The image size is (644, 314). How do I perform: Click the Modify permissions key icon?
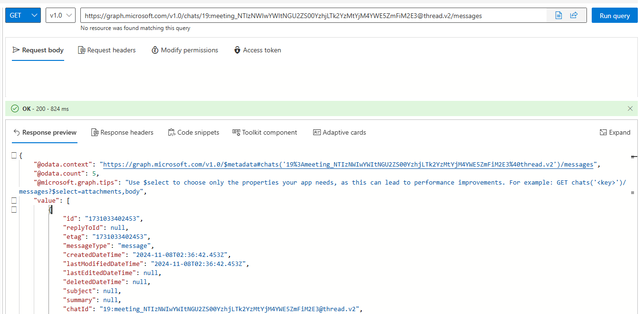click(x=154, y=49)
